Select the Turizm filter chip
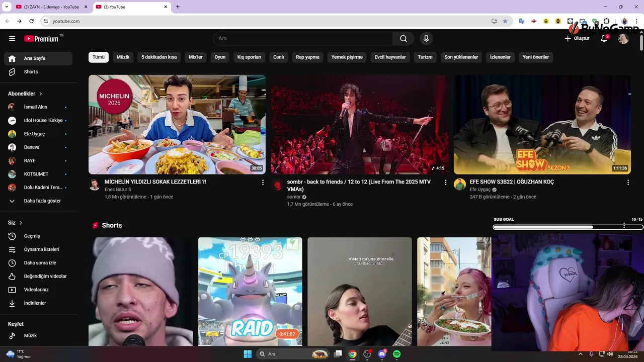Screen dimensions: 644x362 pos(425,57)
